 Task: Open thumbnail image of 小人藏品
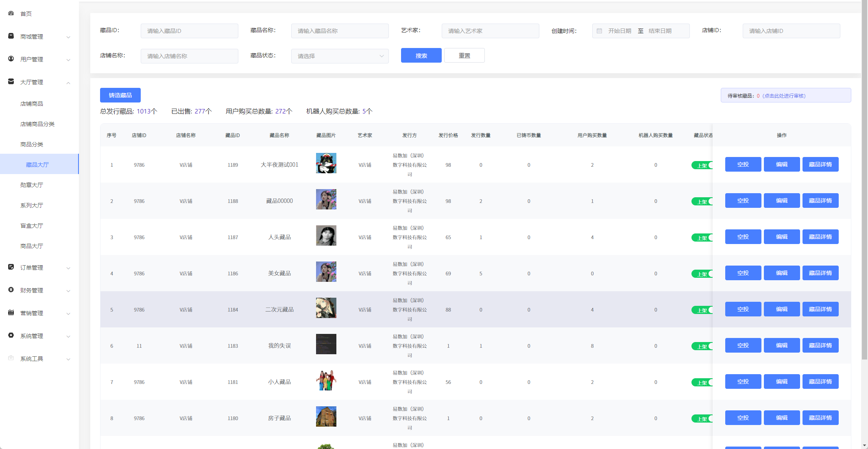(326, 380)
